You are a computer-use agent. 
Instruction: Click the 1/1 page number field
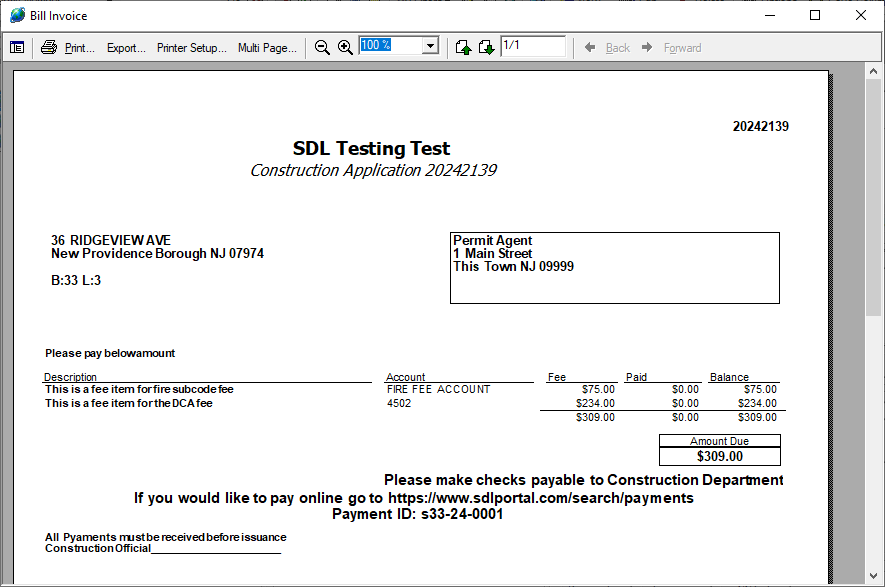point(533,46)
